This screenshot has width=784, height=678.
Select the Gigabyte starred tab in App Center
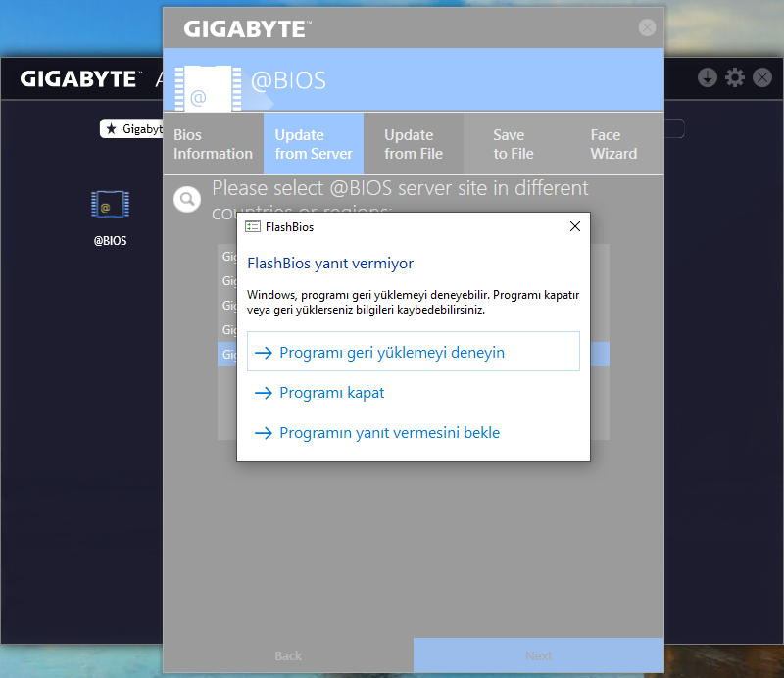point(132,129)
